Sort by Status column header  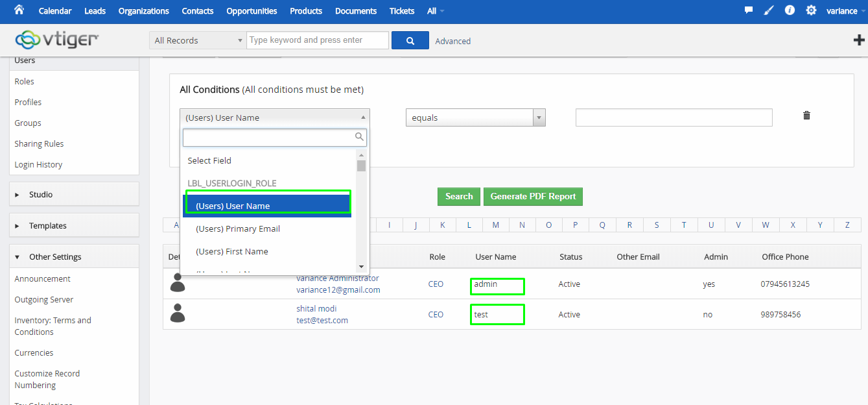(571, 257)
